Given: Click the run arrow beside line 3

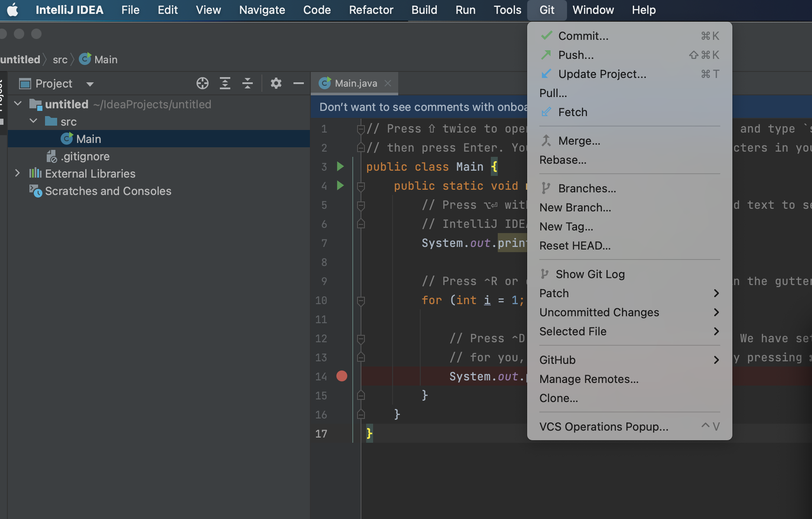Looking at the screenshot, I should pos(340,166).
